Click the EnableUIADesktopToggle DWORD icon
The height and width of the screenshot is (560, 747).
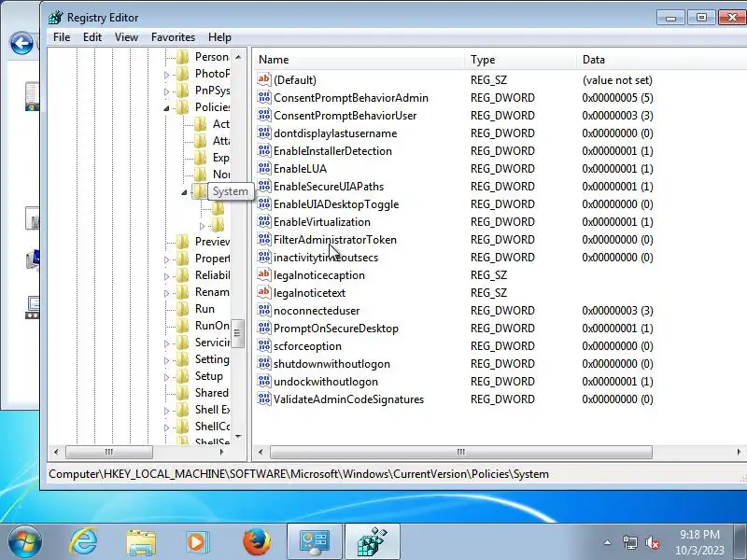(264, 203)
